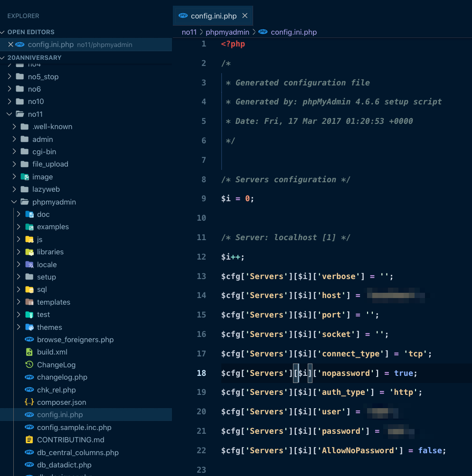The image size is (472, 476).
Task: Click the locale folder icon
Action: [x=29, y=264]
